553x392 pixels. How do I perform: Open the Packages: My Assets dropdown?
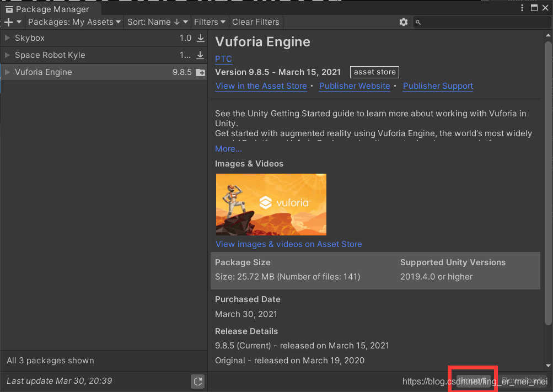[74, 22]
